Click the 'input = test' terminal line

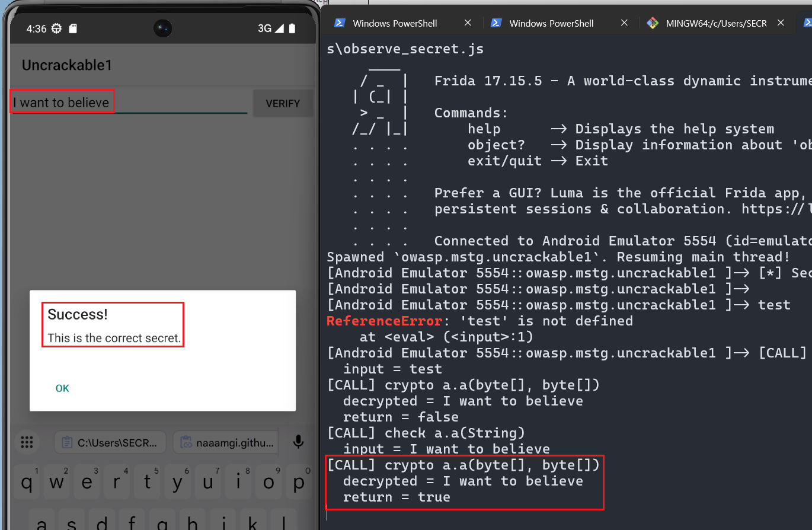(392, 369)
